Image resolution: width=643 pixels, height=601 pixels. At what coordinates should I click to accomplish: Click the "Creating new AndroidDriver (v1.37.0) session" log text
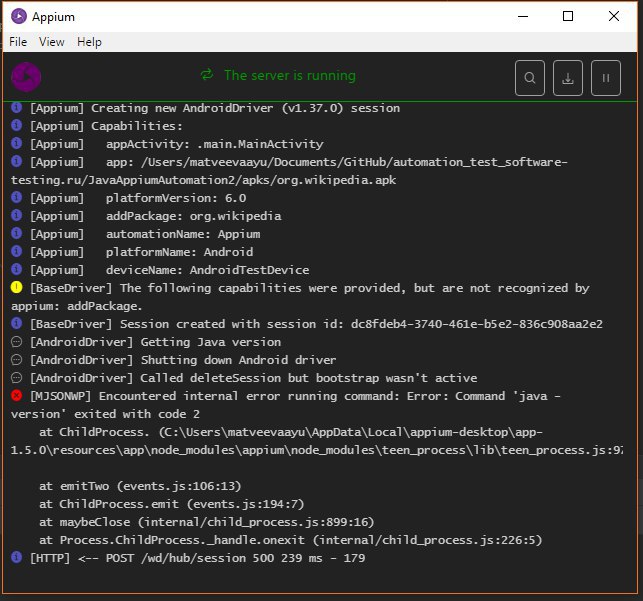(x=245, y=108)
